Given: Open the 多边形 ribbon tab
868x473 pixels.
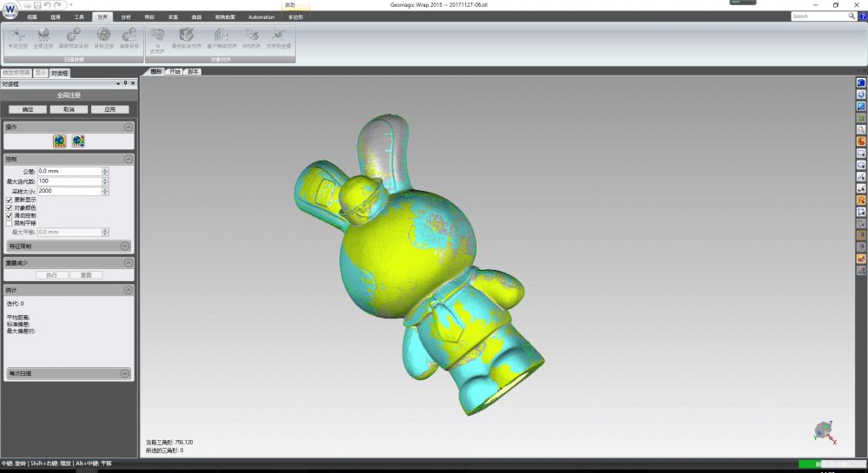Looking at the screenshot, I should [295, 17].
